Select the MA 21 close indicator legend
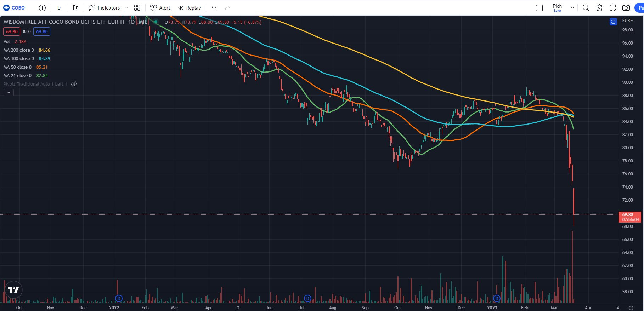 [25, 75]
